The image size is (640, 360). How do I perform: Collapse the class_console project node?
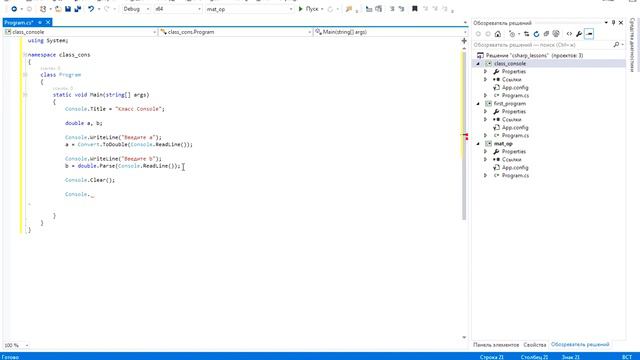tap(478, 64)
